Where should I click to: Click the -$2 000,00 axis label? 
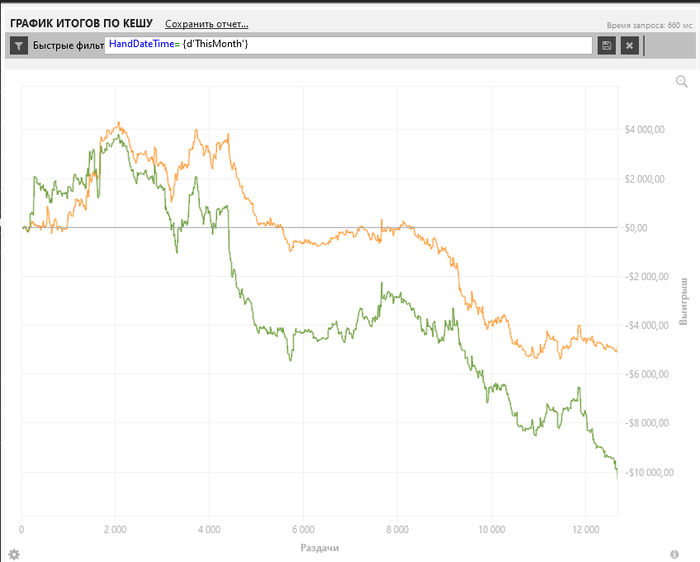pyautogui.click(x=647, y=277)
